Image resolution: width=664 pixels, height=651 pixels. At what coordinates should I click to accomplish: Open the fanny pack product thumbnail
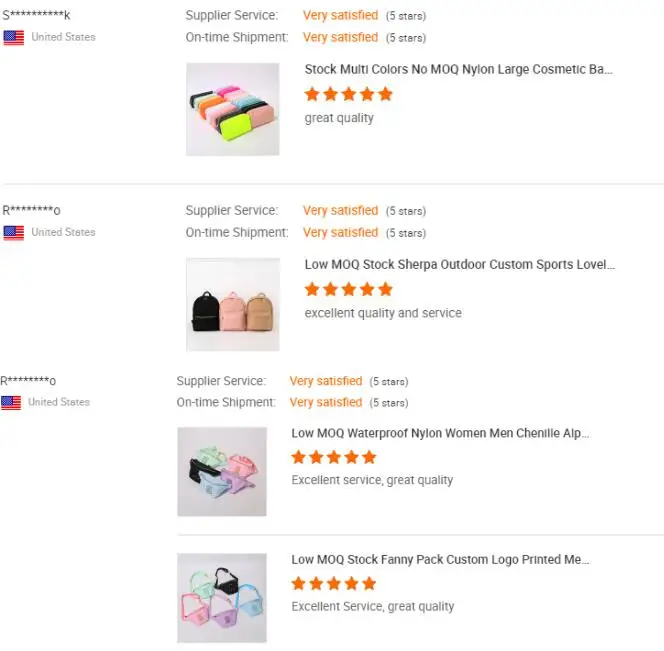click(x=222, y=598)
